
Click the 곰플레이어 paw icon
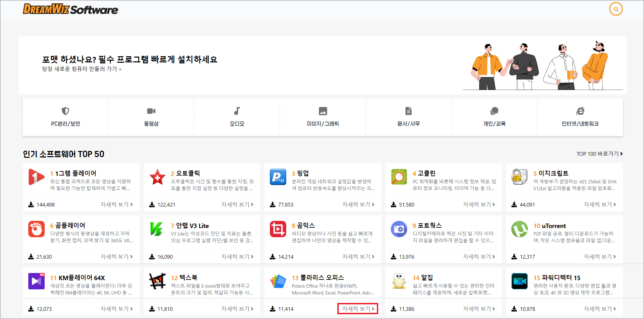click(x=36, y=229)
